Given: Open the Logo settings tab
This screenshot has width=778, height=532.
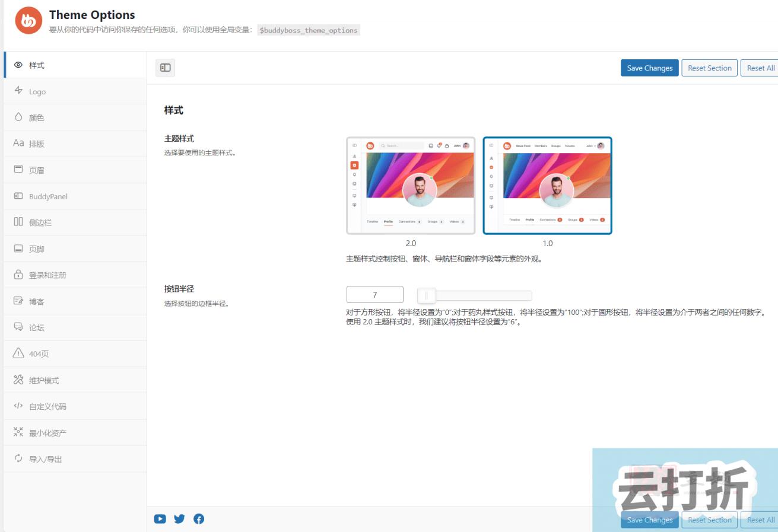Looking at the screenshot, I should coord(75,91).
